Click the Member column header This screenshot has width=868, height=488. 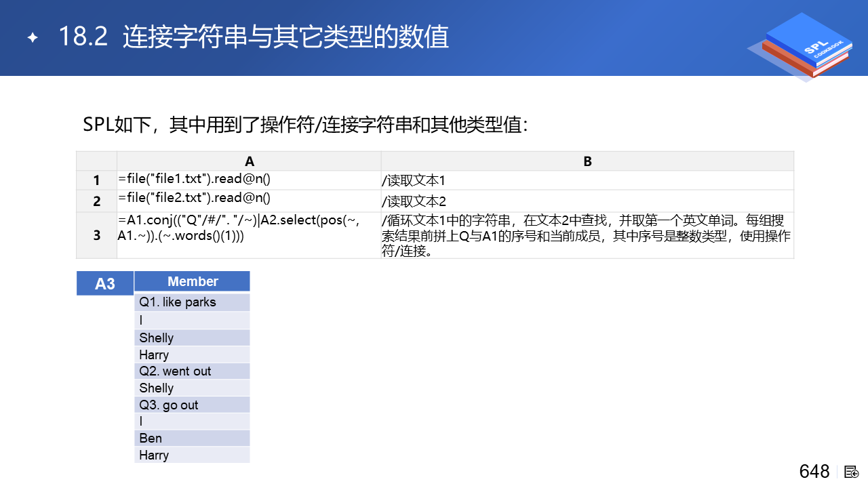(x=193, y=282)
